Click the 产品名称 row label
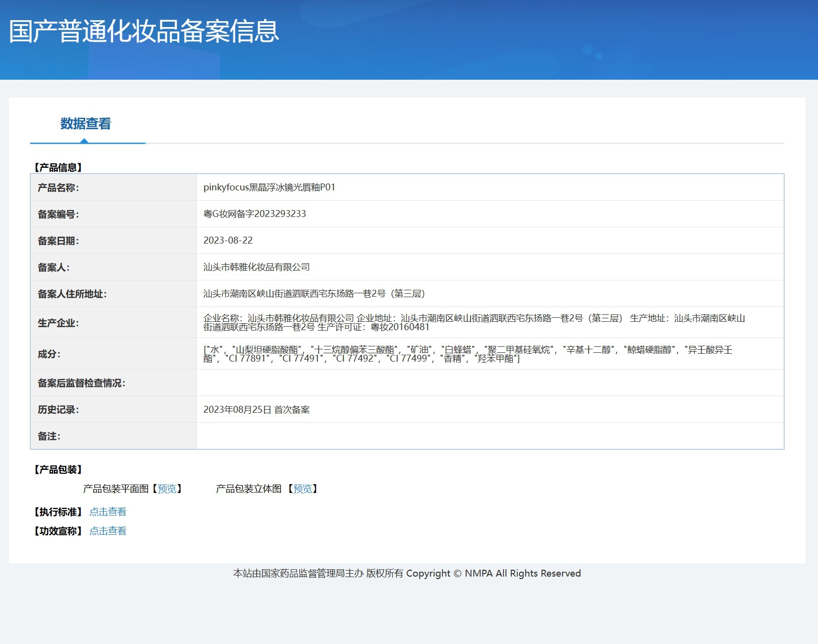The image size is (818, 644). (58, 187)
